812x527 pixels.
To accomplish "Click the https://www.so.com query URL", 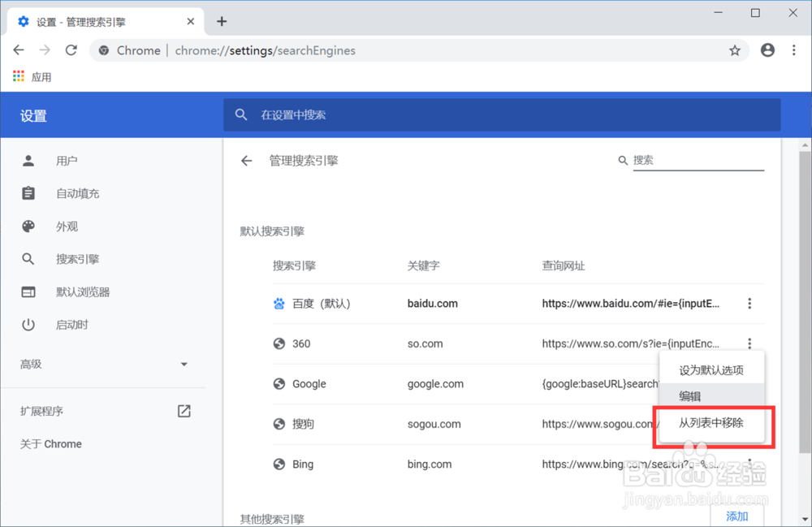I will [631, 343].
